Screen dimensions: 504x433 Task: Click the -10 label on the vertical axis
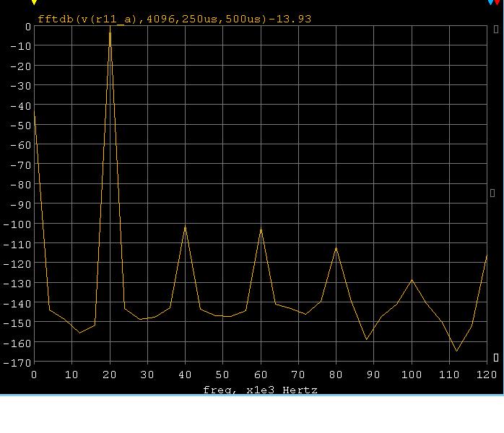pos(20,46)
